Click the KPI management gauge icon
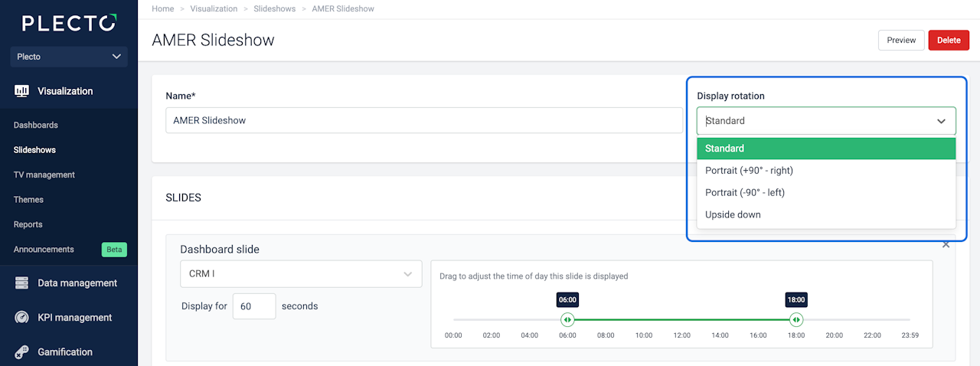Screen dimensions: 980x366 (x=21, y=318)
